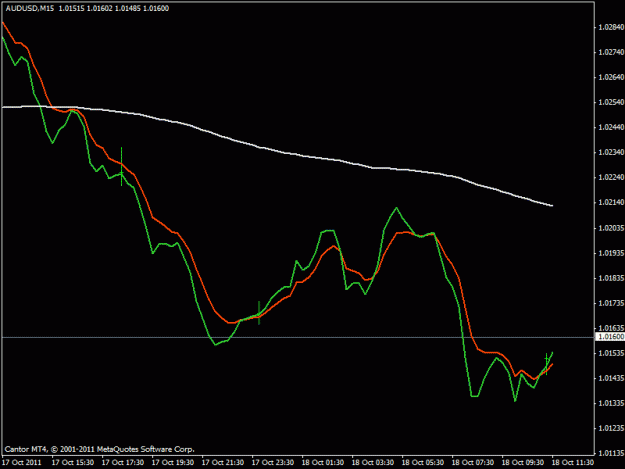Viewport: 625px width, 469px height.
Task: Click the time label 18 Oct 01:30
Action: point(323,463)
